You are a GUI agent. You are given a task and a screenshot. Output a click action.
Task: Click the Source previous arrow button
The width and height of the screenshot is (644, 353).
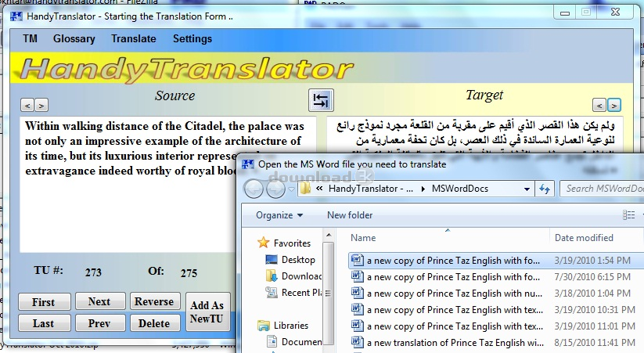(x=27, y=106)
